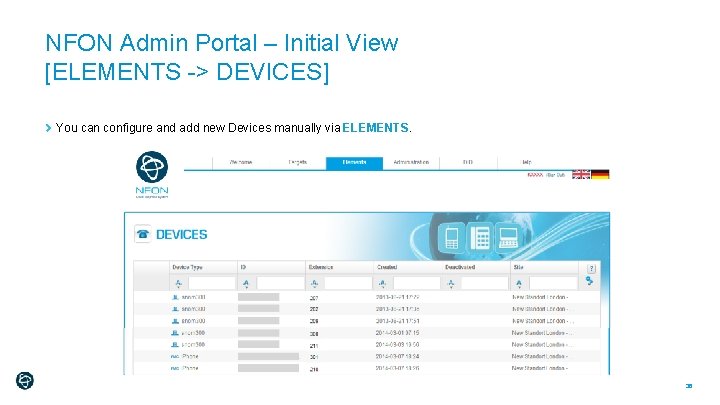Focus the Extension filter field

(348, 283)
